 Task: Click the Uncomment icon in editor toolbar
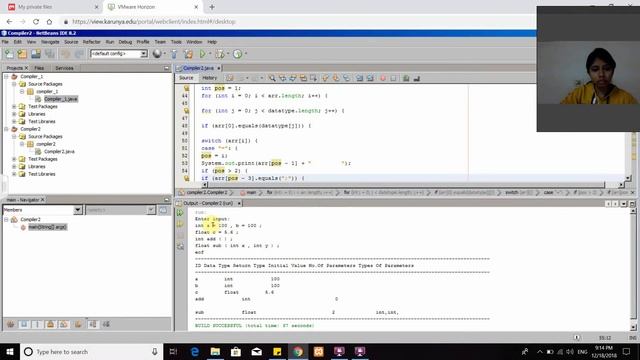pos(416,78)
